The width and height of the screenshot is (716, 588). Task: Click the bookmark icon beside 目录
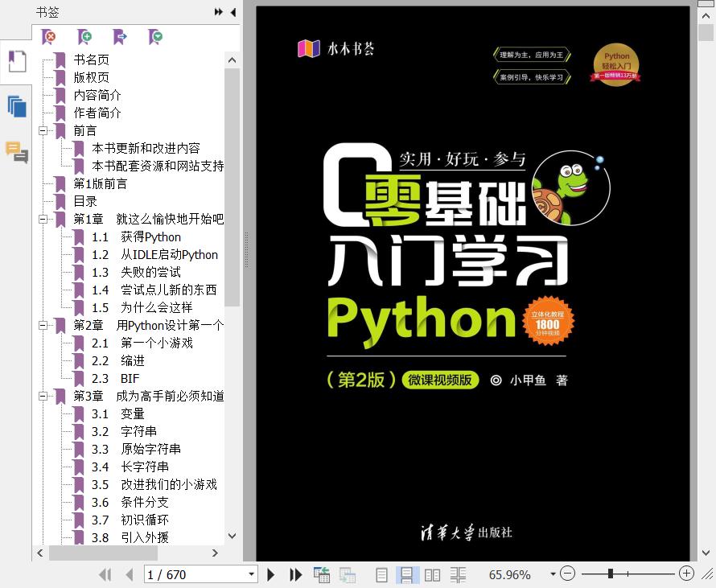(60, 201)
